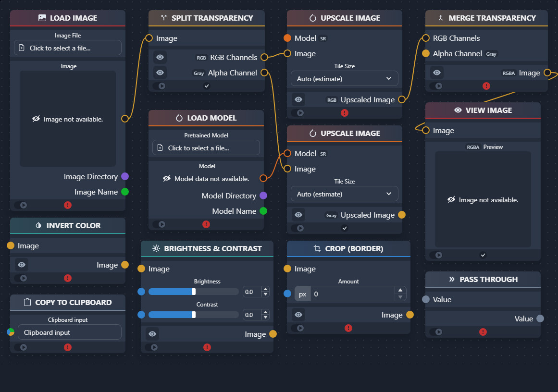Click the Contrast slider handle
558x392 pixels.
pyautogui.click(x=194, y=315)
